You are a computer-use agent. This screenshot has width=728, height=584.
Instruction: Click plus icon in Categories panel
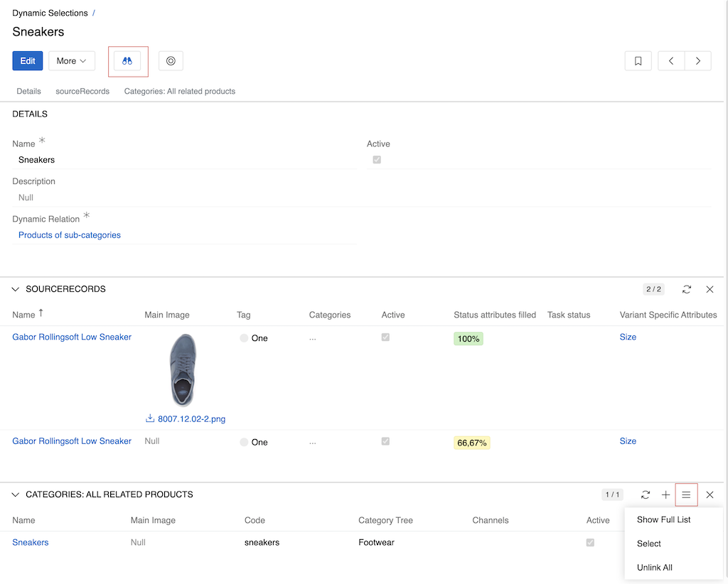click(x=665, y=494)
